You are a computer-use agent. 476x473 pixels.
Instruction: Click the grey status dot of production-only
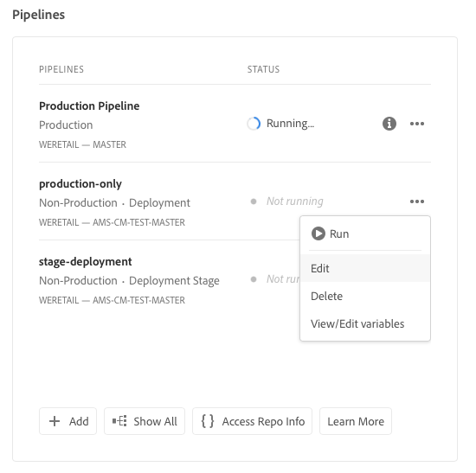click(254, 201)
